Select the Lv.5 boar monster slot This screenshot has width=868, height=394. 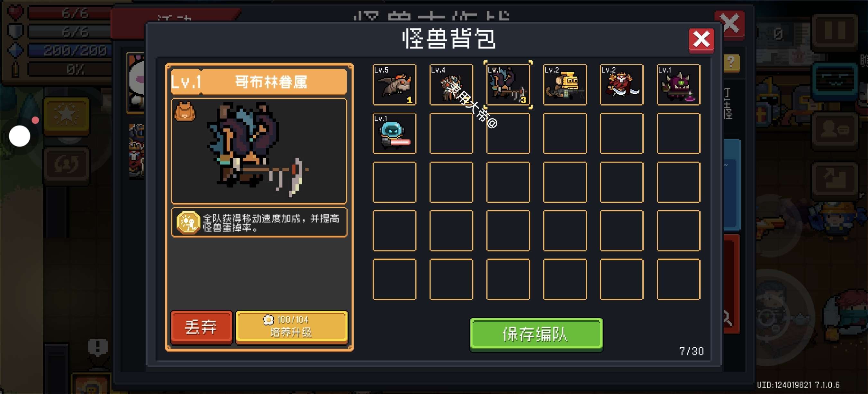(x=394, y=85)
